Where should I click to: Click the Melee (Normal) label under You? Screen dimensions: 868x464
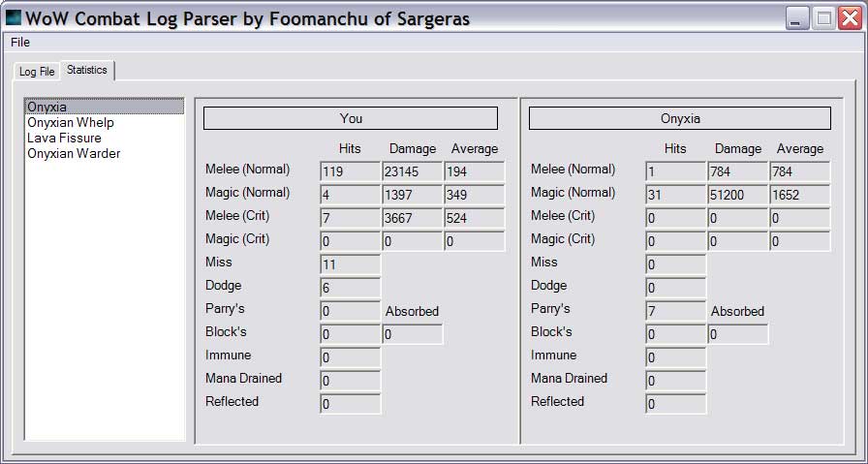pyautogui.click(x=247, y=170)
